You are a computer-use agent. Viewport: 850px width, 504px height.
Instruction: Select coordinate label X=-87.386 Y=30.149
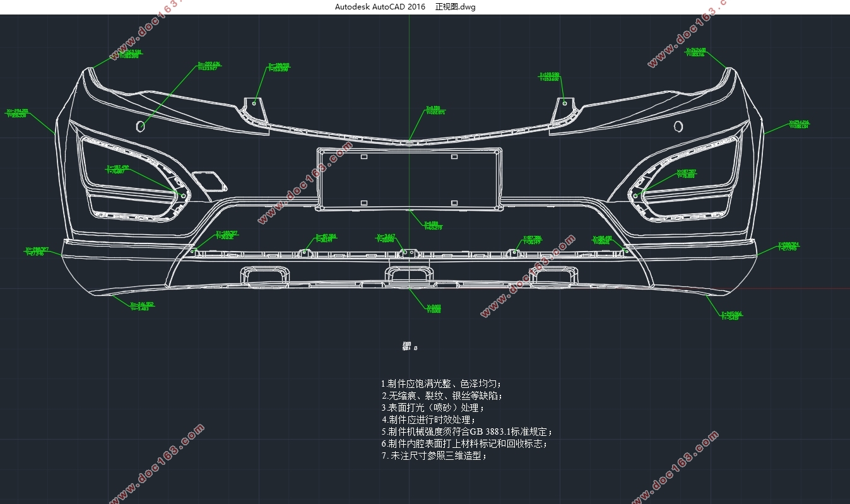[326, 238]
